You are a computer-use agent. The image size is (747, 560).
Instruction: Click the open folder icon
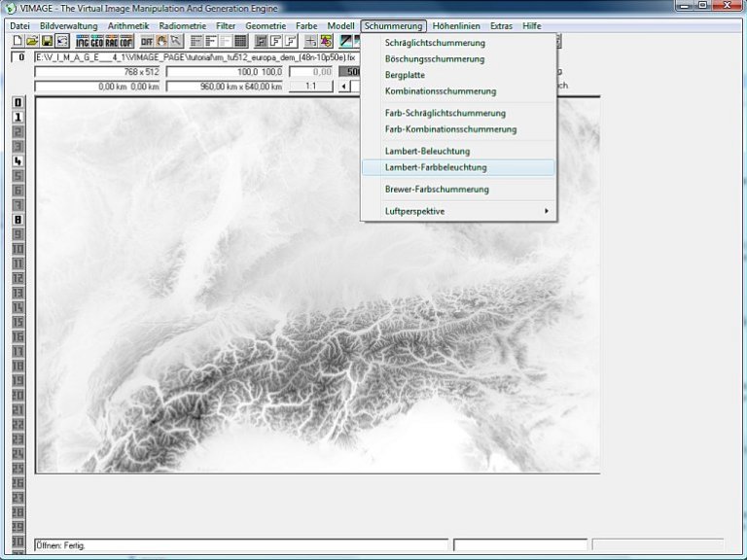tap(32, 41)
